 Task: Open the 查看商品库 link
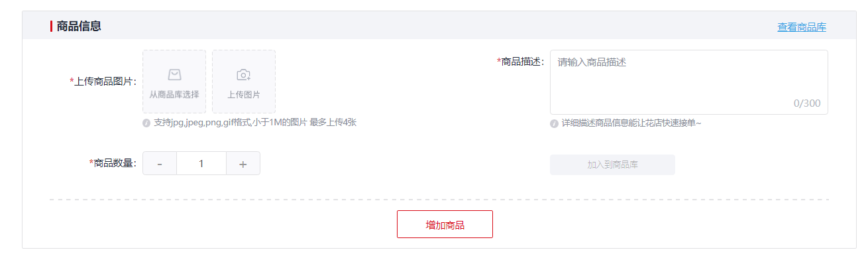(x=802, y=27)
